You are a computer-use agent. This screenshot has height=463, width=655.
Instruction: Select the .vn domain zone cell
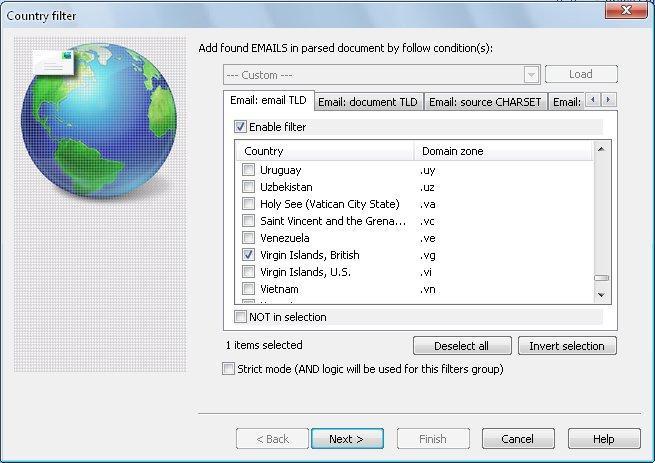428,289
